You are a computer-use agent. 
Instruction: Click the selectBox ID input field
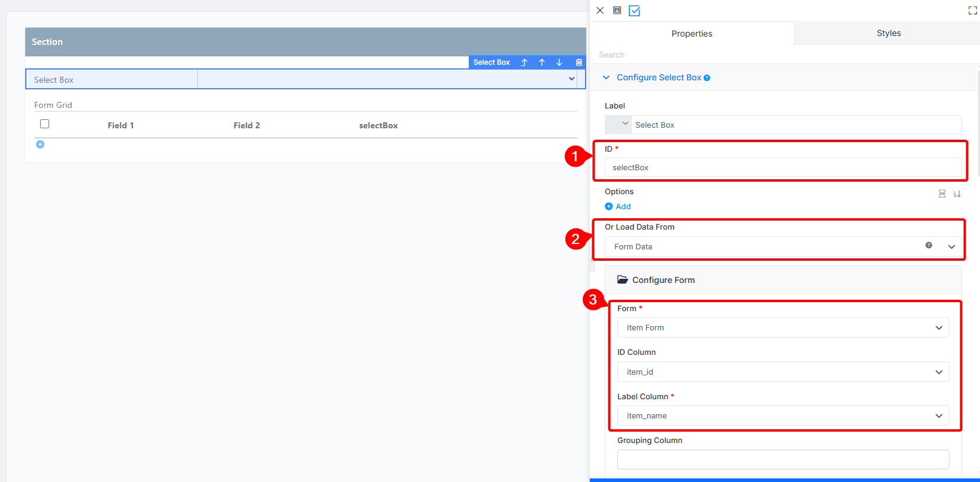coord(783,168)
